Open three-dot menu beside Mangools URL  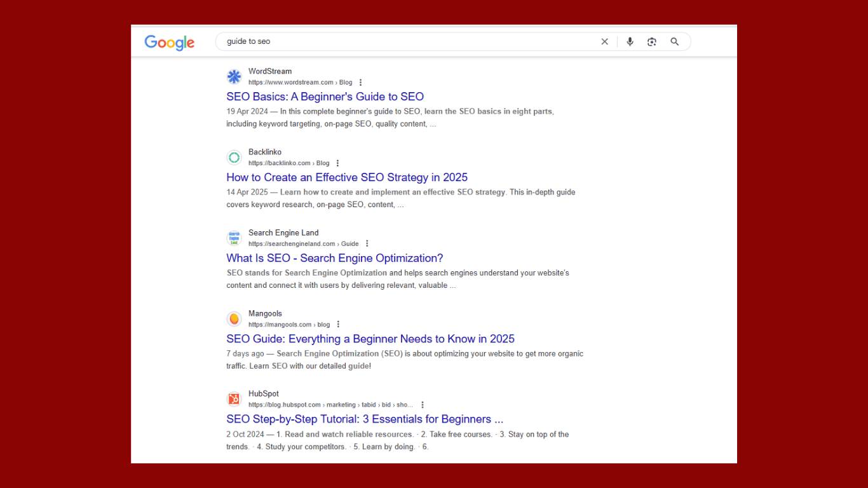point(338,325)
